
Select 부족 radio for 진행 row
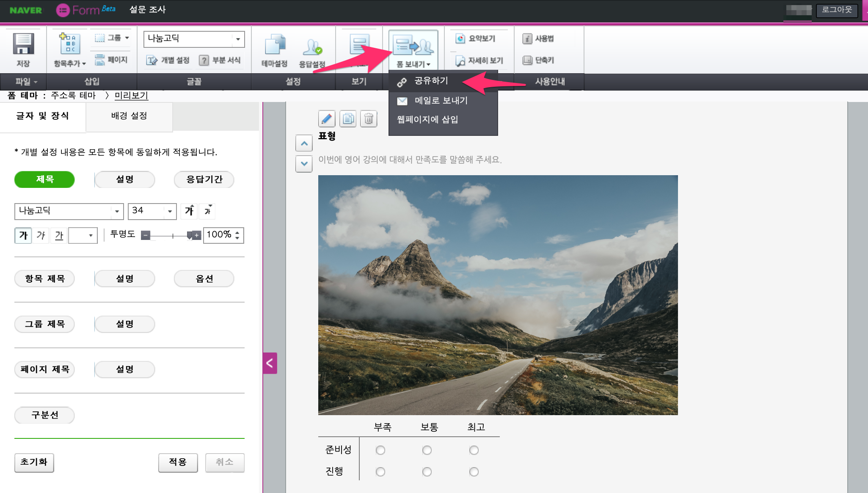380,471
